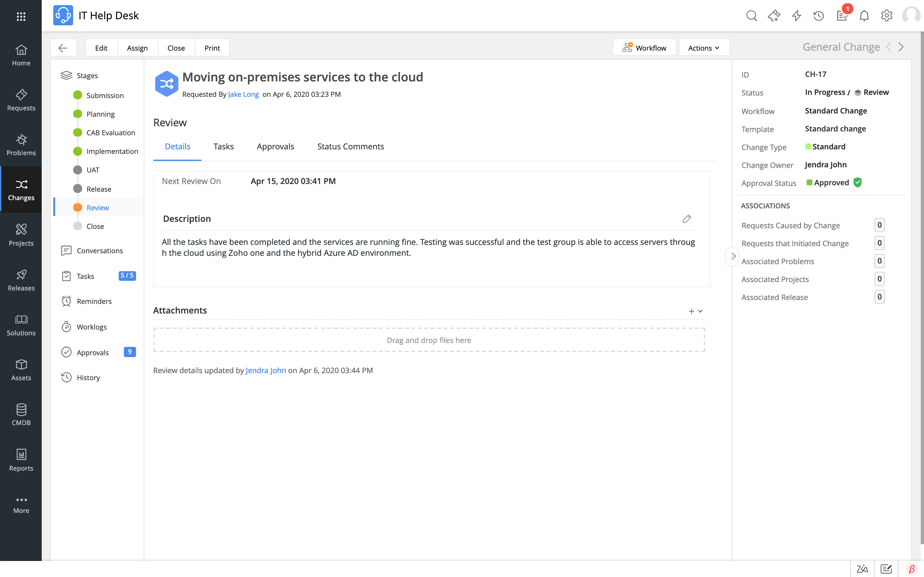Select the Release stage
The image size is (924, 577).
pos(98,189)
